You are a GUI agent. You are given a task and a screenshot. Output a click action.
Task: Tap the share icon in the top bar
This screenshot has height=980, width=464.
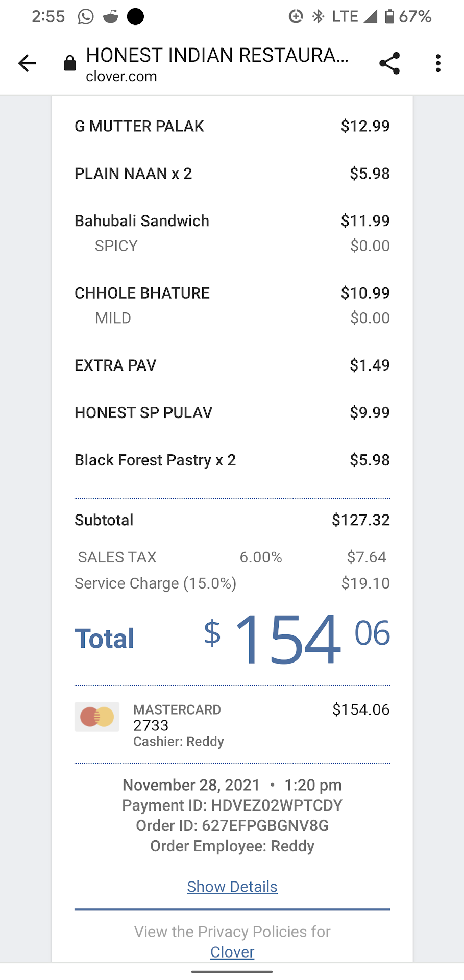[x=389, y=63]
